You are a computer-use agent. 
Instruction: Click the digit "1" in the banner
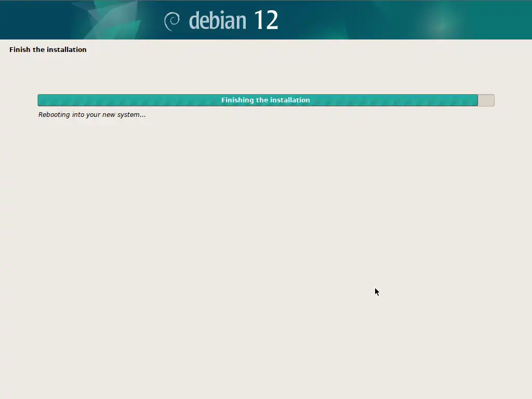[x=259, y=21]
